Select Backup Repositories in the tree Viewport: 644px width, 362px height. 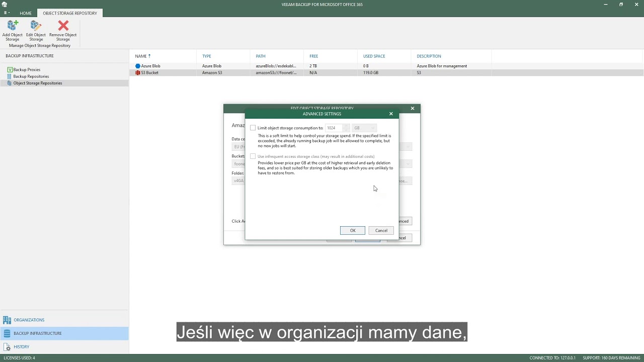[31, 76]
